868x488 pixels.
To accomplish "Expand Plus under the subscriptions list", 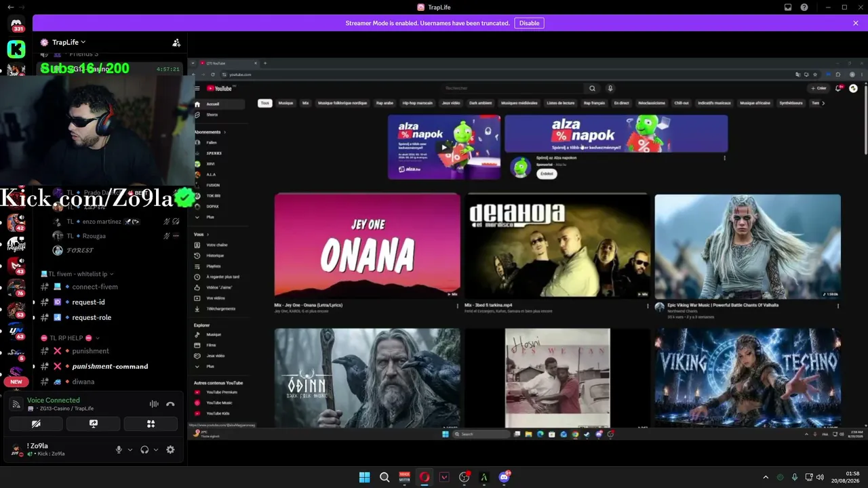I will click(210, 217).
